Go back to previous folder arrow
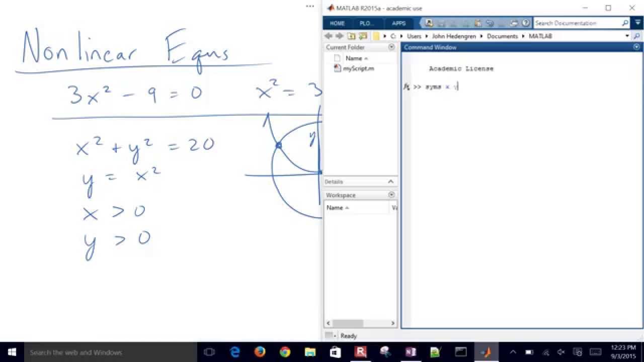 329,36
